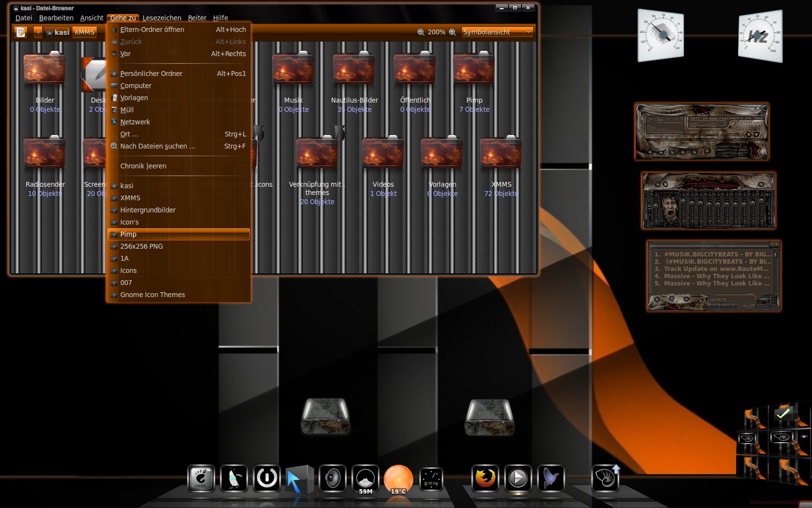The width and height of the screenshot is (812, 508).
Task: Open the Ansicht menu
Action: [x=92, y=18]
